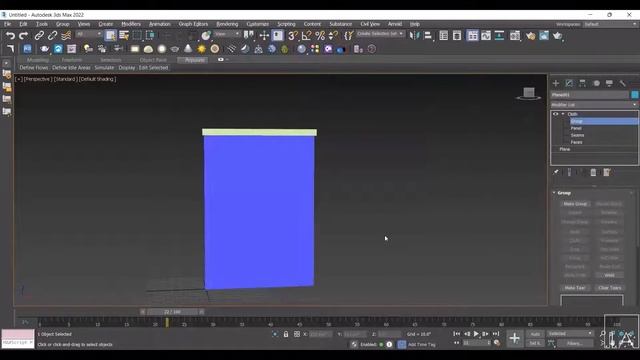The image size is (640, 360).
Task: Choose the Select Object tool
Action: (110, 36)
